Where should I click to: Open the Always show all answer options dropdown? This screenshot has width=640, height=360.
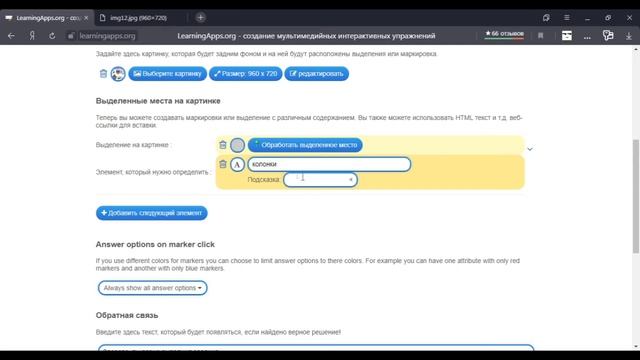(x=152, y=288)
